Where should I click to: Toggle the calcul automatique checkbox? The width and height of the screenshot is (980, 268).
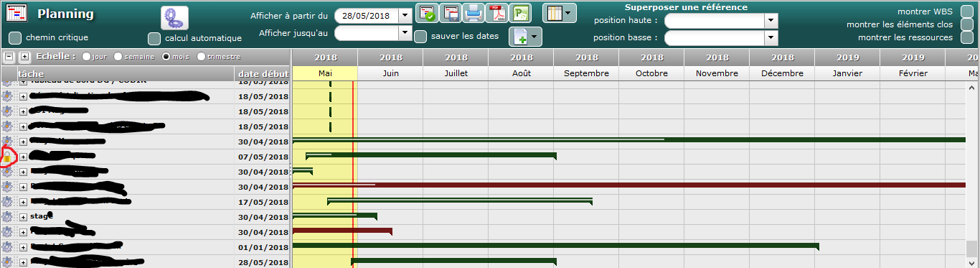pyautogui.click(x=154, y=38)
